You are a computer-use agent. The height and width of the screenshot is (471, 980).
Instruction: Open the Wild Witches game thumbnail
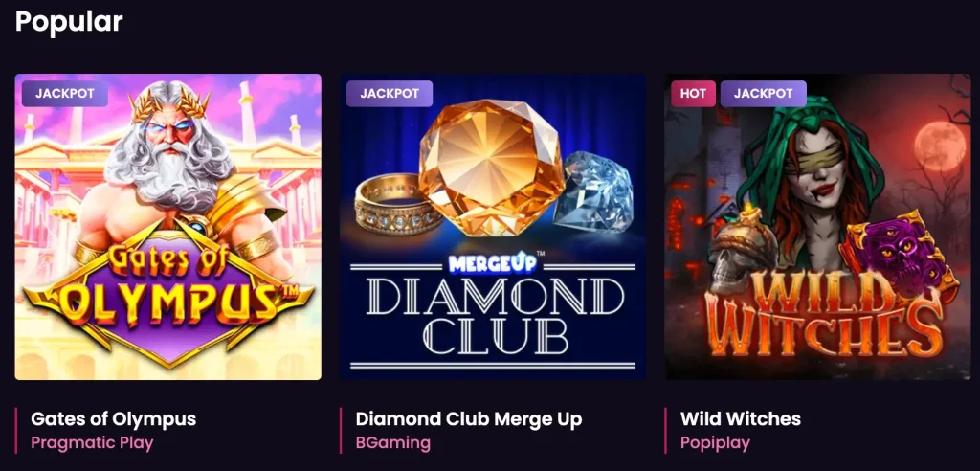[817, 227]
